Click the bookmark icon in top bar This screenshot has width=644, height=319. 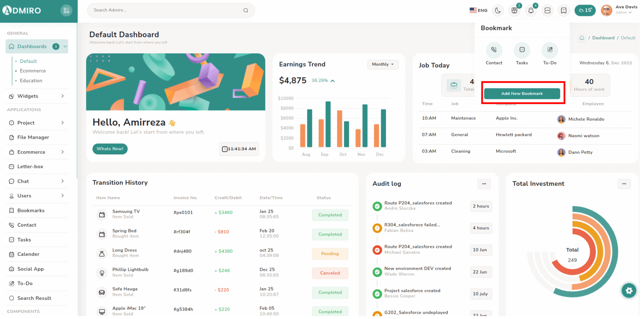(x=563, y=11)
